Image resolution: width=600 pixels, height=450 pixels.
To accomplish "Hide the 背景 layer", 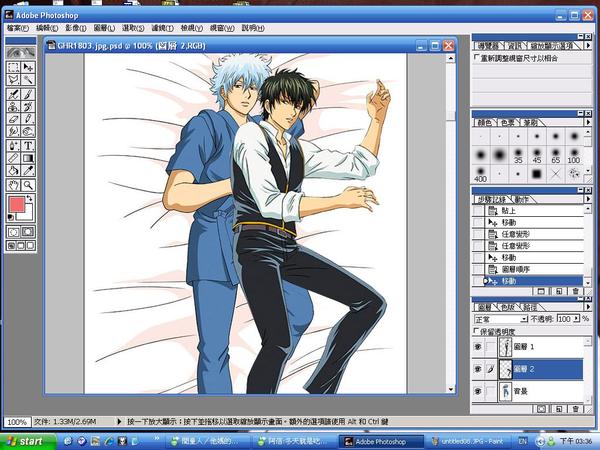I will coord(478,391).
